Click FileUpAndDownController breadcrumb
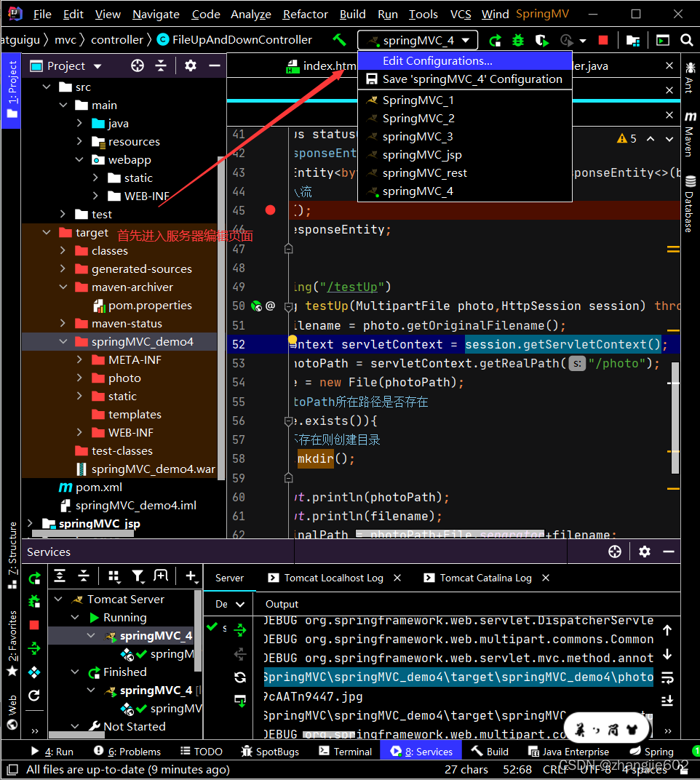This screenshot has width=700, height=780. [x=235, y=40]
